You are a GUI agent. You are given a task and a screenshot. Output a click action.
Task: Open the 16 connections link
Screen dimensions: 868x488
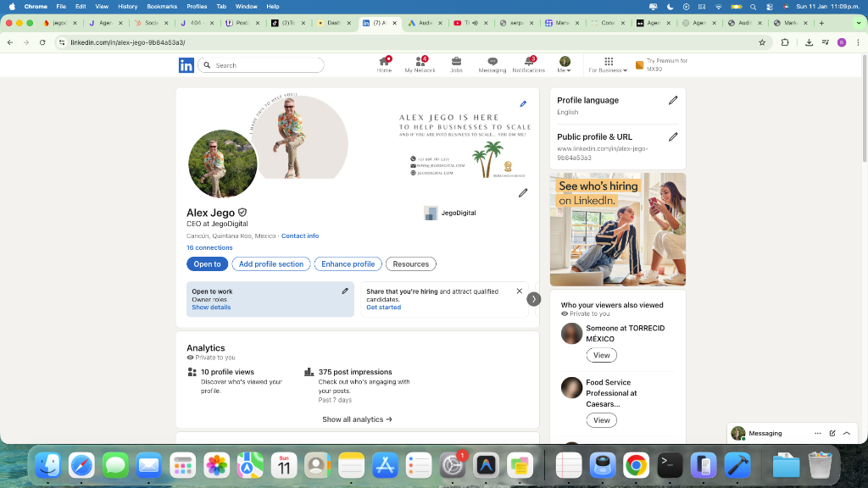209,247
